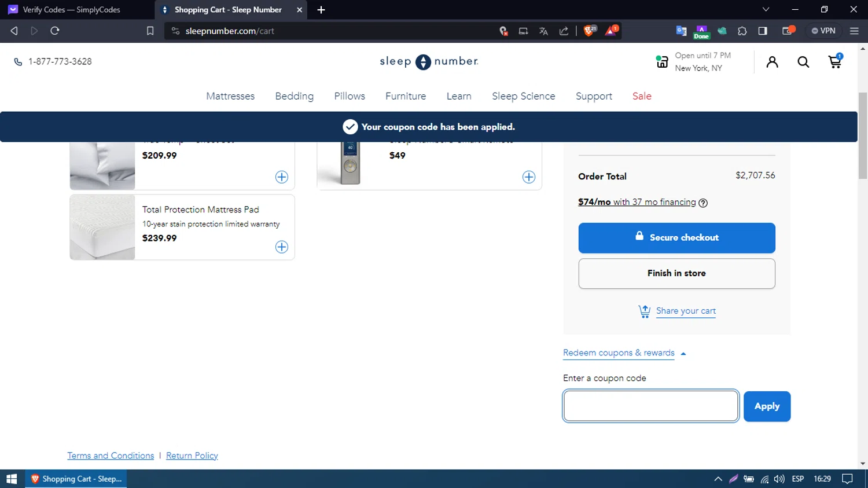The height and width of the screenshot is (488, 868).
Task: Open the Pillows menu
Action: pos(350,96)
